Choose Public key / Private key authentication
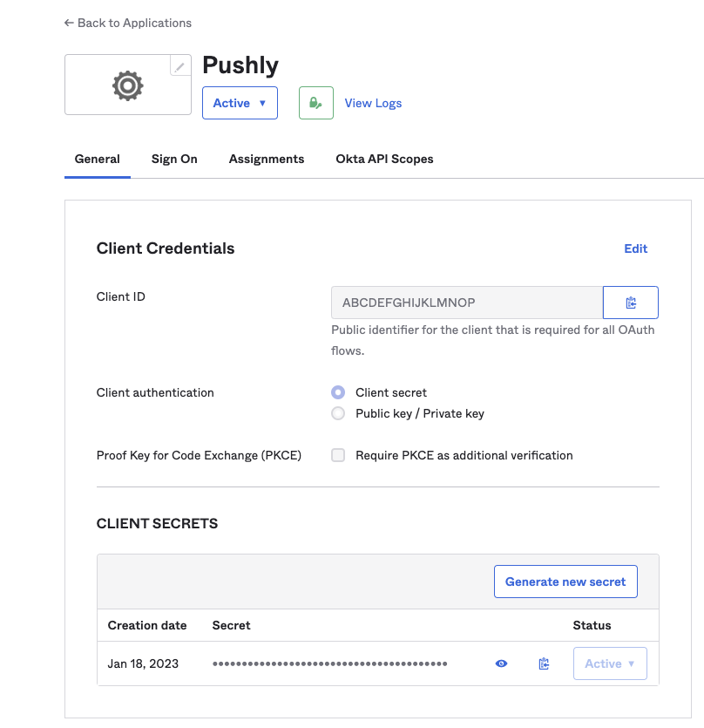Screen dimensions: 704x728 click(x=338, y=413)
